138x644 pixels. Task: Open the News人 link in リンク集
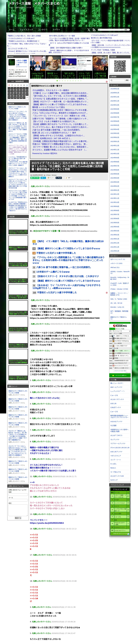[x=113, y=468]
